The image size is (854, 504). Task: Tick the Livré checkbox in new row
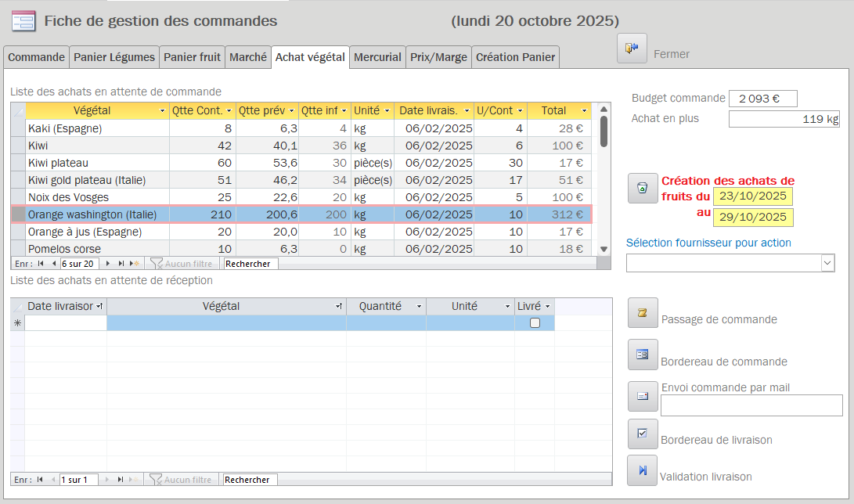click(535, 322)
